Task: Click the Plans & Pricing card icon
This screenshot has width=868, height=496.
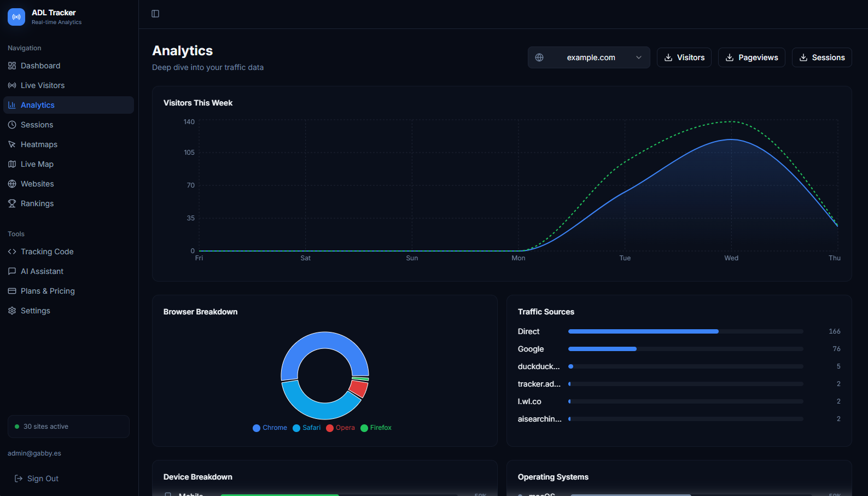Action: tap(12, 291)
